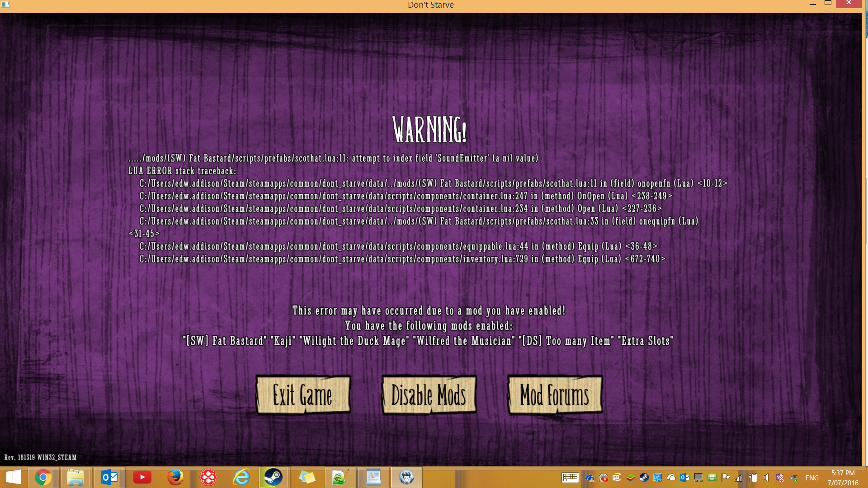Open the network signal tray icon
The image size is (868, 488).
[739, 478]
